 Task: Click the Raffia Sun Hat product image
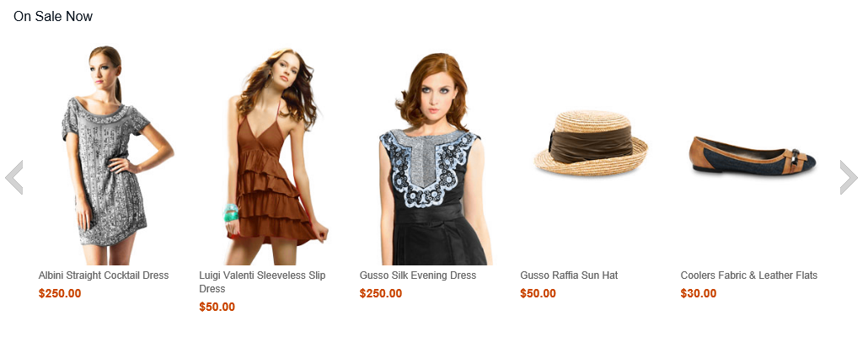(x=591, y=142)
